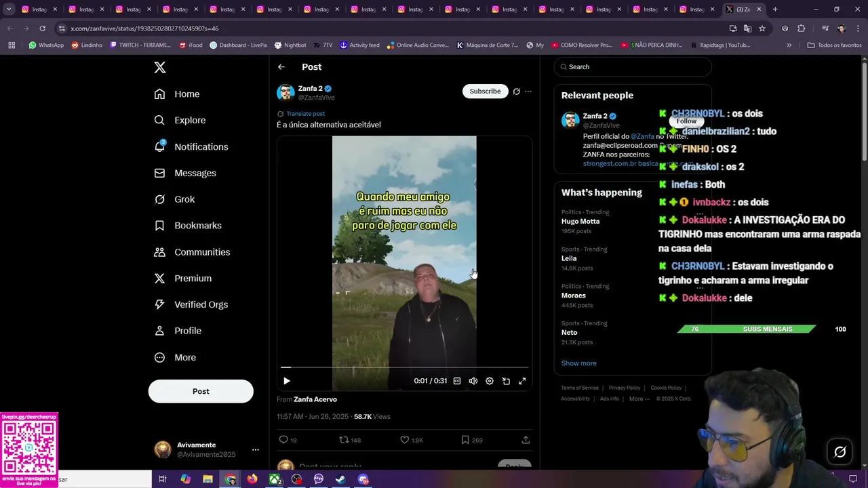Image resolution: width=868 pixels, height=488 pixels.
Task: Click Show more under What's happening
Action: [579, 363]
